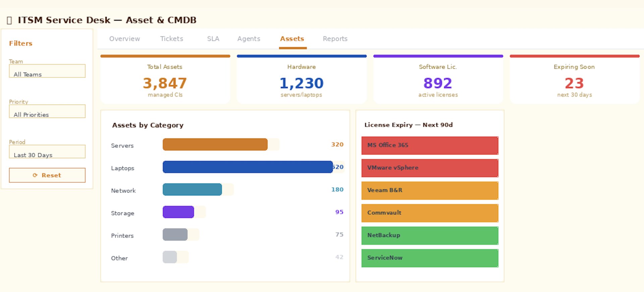Click the ITSM Service Desk header icon
The image size is (644, 292).
[x=9, y=20]
